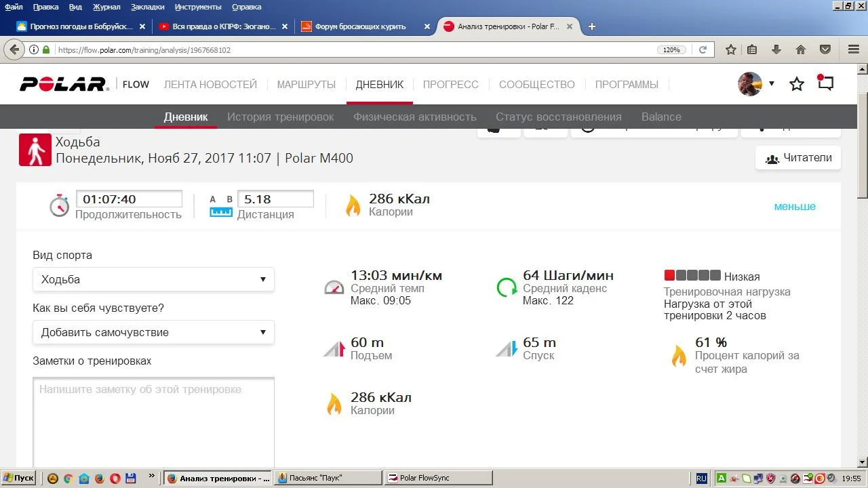This screenshot has width=868, height=488.
Task: Switch to the Форум бросающих курить browser tab
Action: tap(366, 26)
